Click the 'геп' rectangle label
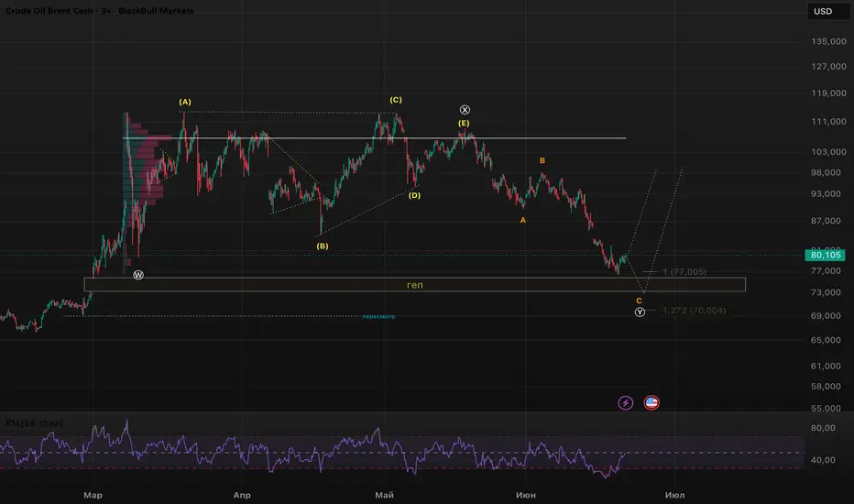Screen dimensions: 854x504 [x=415, y=285]
